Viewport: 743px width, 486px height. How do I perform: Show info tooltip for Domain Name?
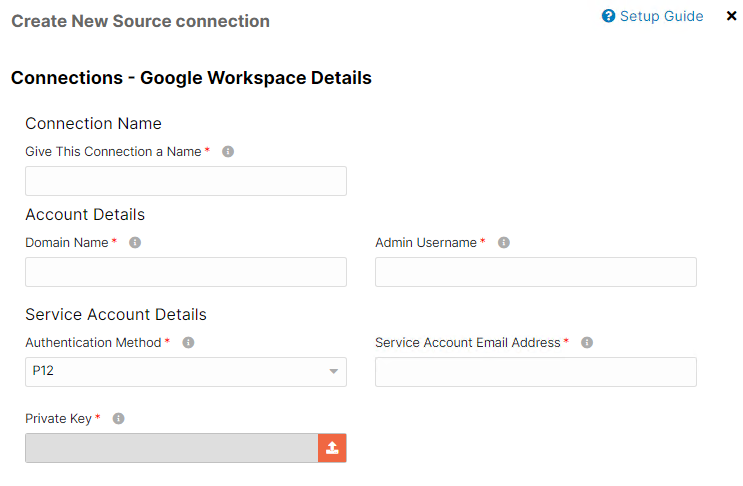(x=135, y=243)
